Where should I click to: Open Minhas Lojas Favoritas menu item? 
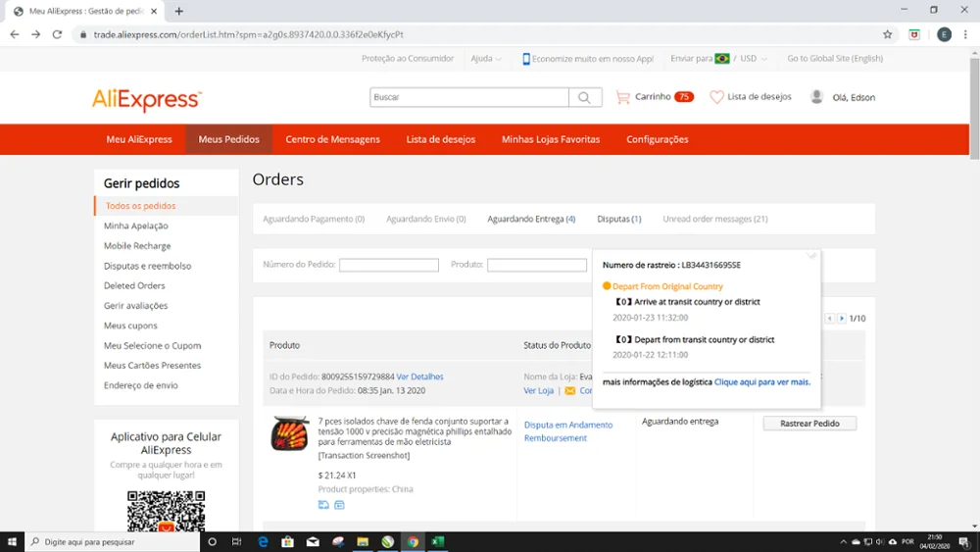[551, 139]
